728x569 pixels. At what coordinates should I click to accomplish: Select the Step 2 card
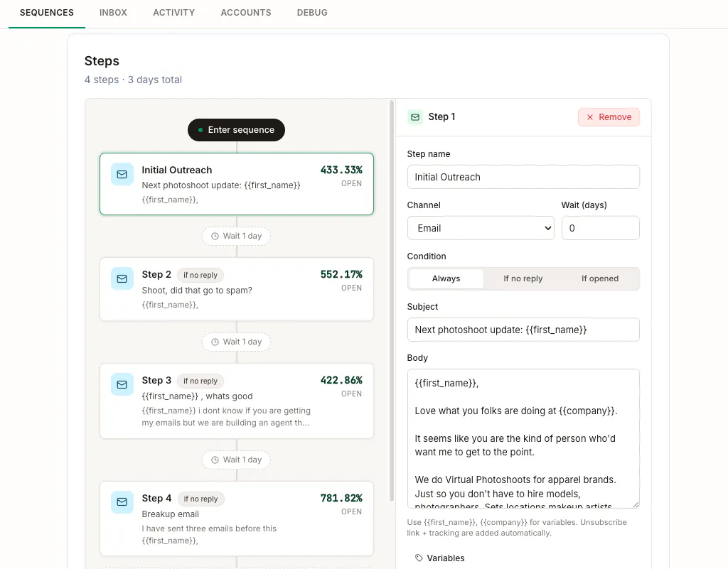pos(236,289)
